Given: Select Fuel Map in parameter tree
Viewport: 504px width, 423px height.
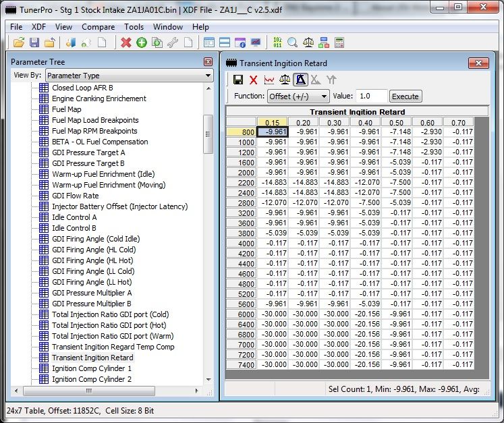Looking at the screenshot, I should 66,109.
